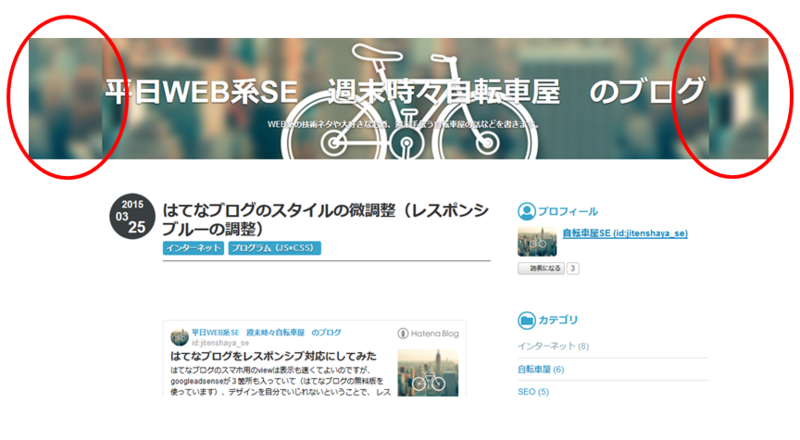Click the 読者になる subscribe button

tap(541, 268)
